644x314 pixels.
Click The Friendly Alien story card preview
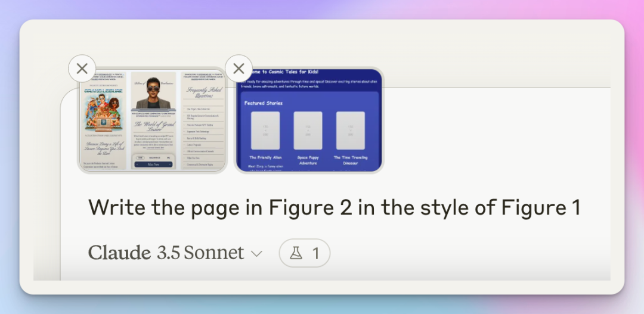pyautogui.click(x=265, y=132)
